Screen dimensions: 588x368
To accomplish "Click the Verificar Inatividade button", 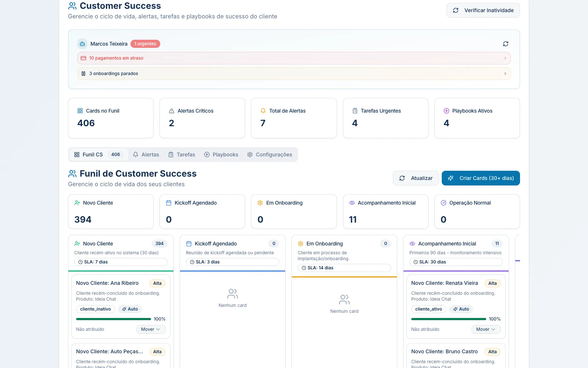I will tap(483, 10).
